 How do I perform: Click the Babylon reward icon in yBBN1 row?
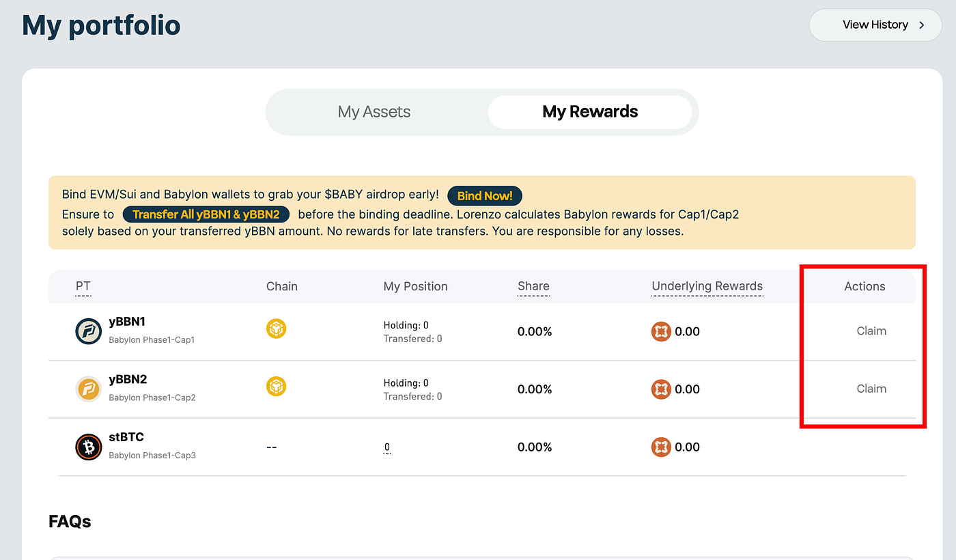pyautogui.click(x=661, y=331)
